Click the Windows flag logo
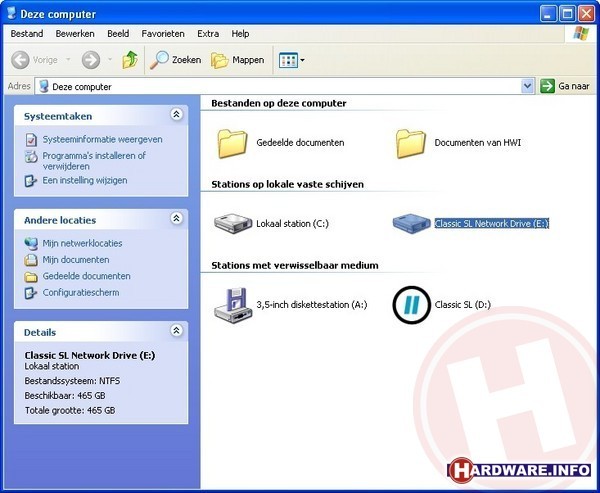Screen dimensions: 600x493 tap(581, 34)
